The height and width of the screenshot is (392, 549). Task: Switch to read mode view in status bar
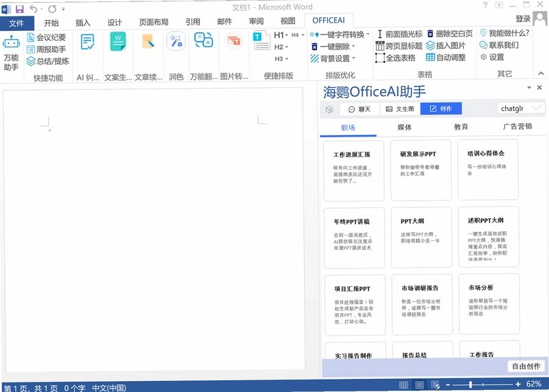(x=404, y=385)
